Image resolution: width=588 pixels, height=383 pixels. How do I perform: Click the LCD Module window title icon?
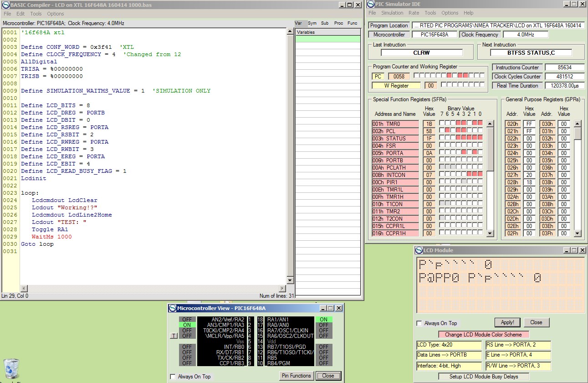pyautogui.click(x=419, y=250)
